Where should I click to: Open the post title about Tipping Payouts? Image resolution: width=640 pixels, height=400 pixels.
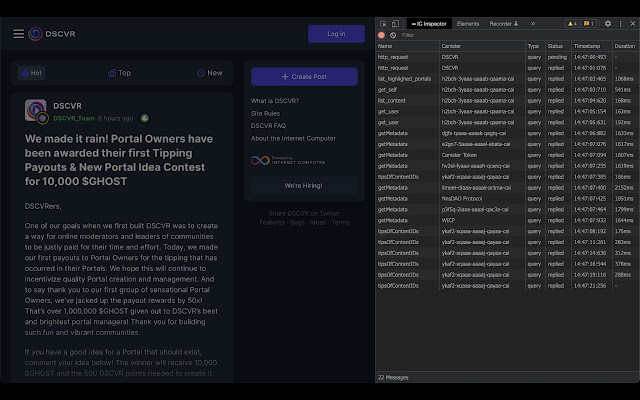[x=119, y=160]
